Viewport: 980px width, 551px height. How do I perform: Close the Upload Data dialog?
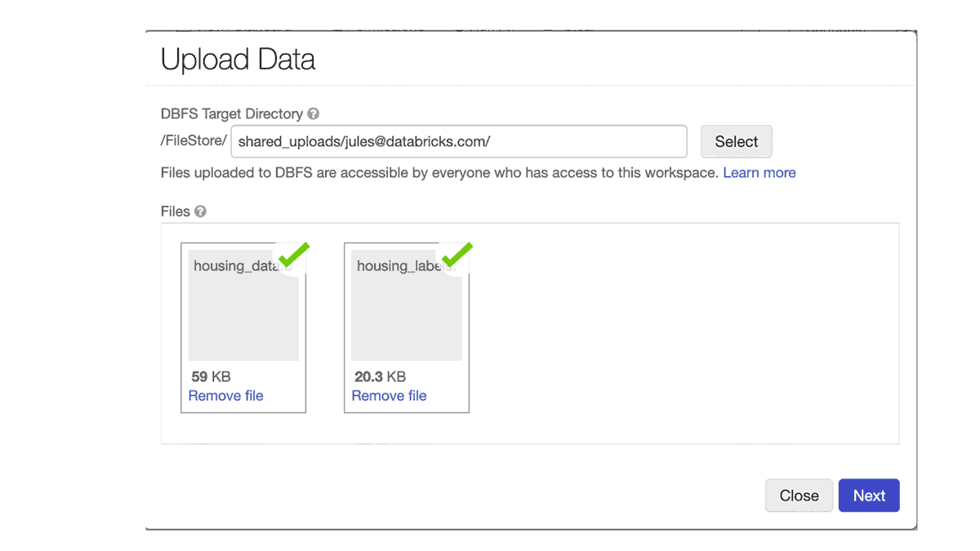[x=799, y=495]
